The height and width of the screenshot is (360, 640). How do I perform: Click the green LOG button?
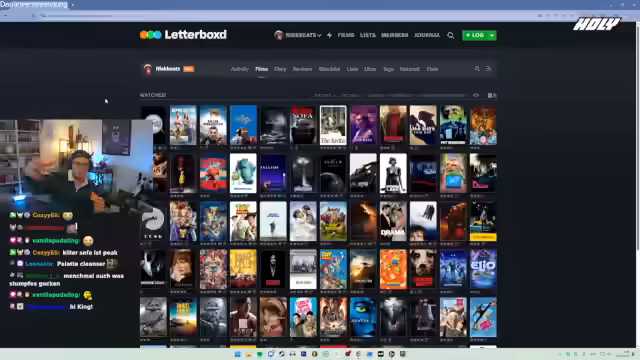pyautogui.click(x=475, y=36)
